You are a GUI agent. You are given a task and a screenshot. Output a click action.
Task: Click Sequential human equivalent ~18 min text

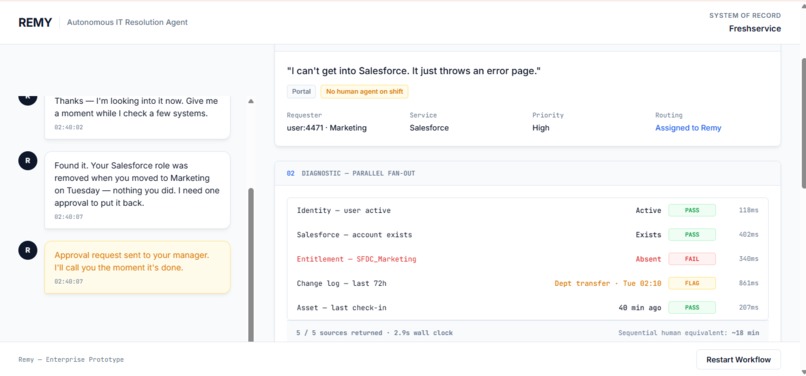(x=688, y=333)
